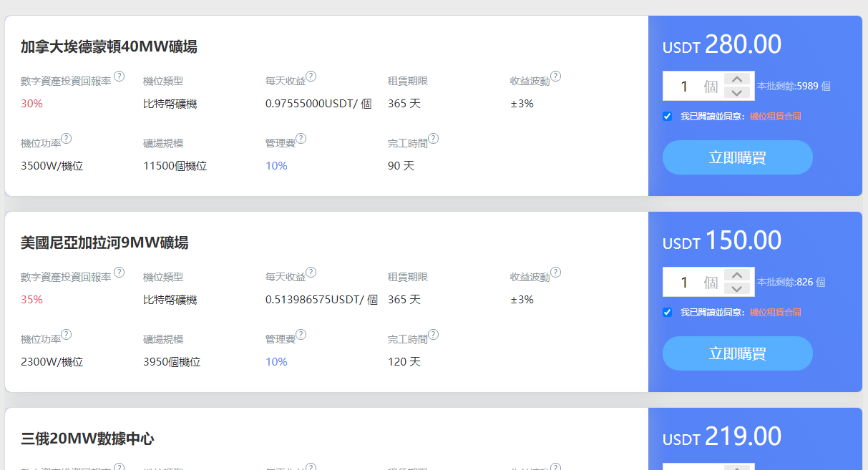Click help icon beside 收益波動 in Edmonton card

click(555, 77)
